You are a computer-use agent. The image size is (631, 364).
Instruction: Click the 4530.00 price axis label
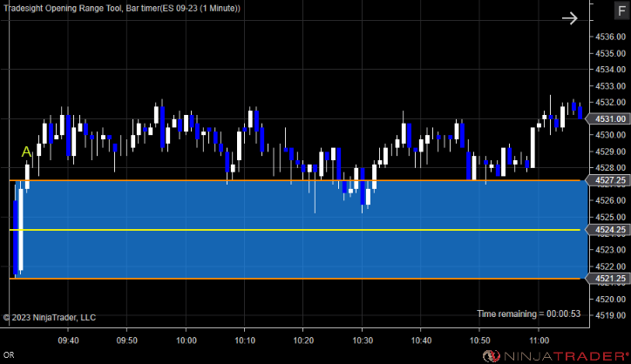[x=610, y=135]
